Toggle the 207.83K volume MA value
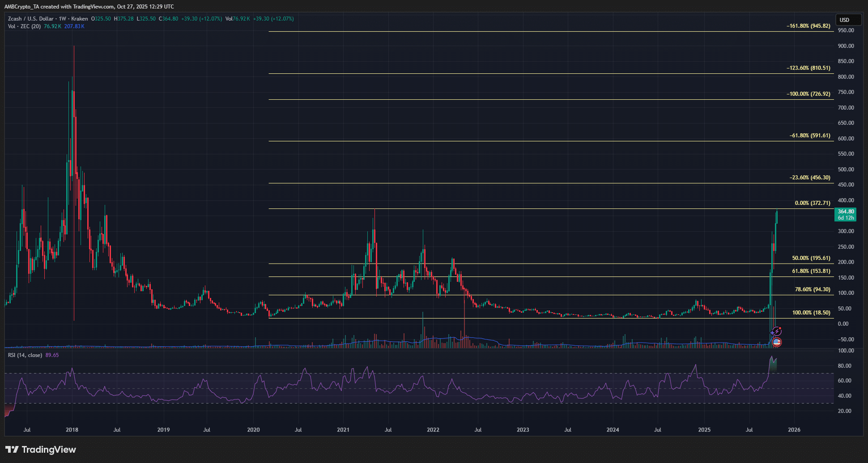This screenshot has height=463, width=868. pos(74,26)
